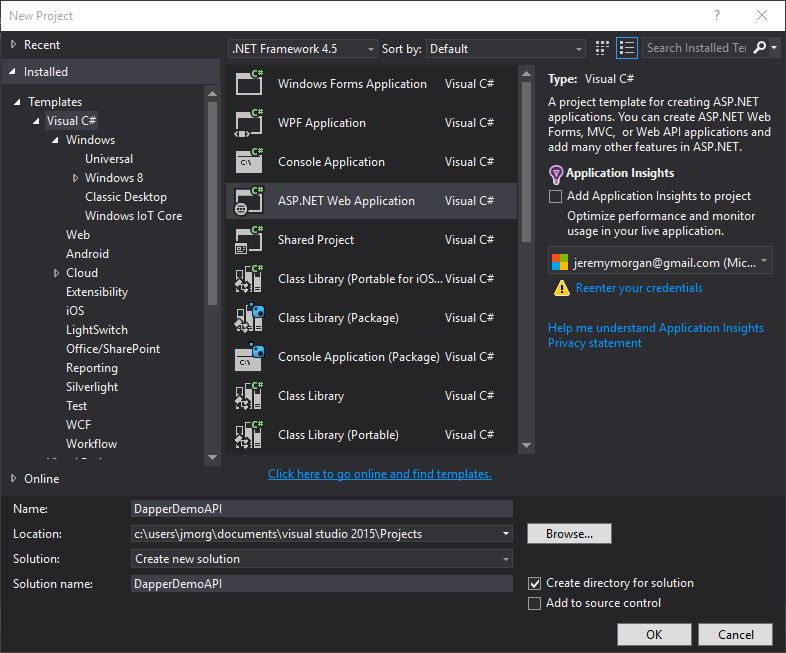
Task: Click the template list scroll-down arrow
Action: tap(526, 445)
